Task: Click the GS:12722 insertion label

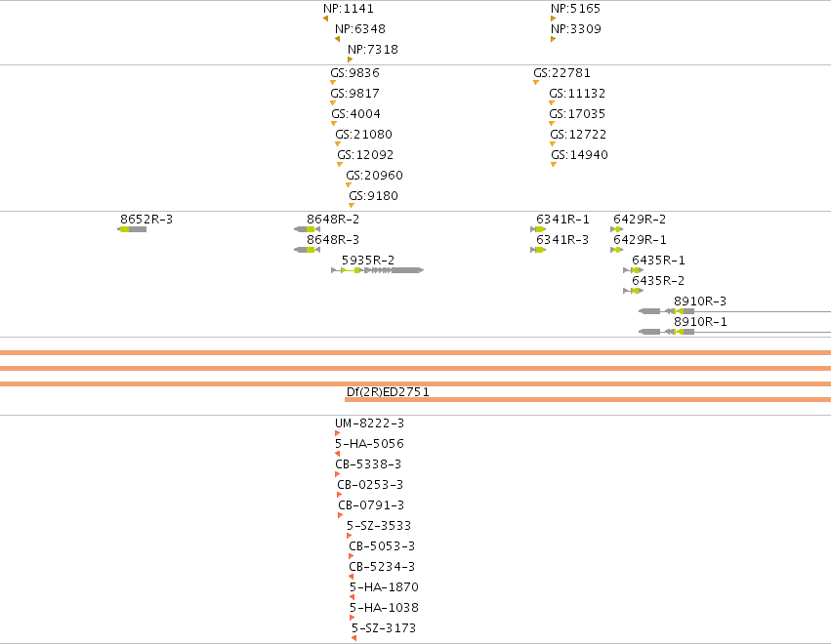Action: pyautogui.click(x=578, y=135)
